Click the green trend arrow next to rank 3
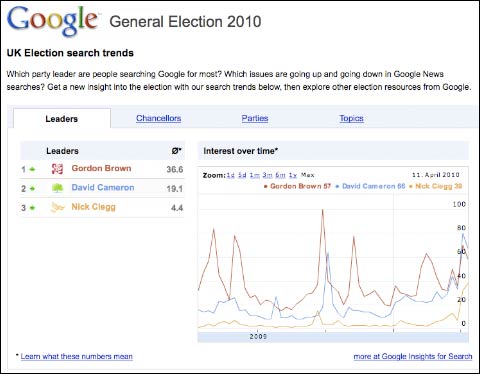This screenshot has height=374, width=480. pyautogui.click(x=32, y=208)
